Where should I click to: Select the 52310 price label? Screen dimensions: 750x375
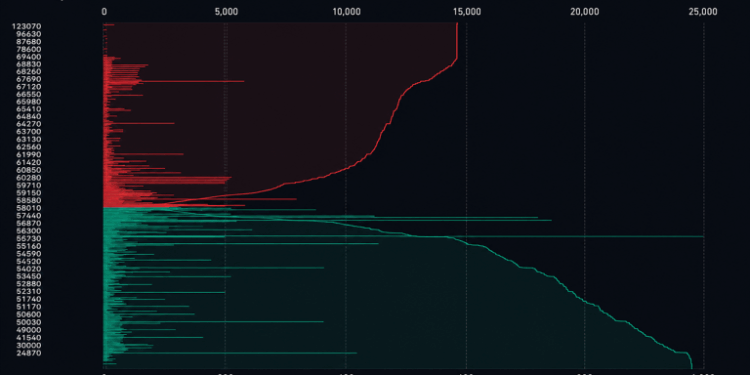[28, 291]
